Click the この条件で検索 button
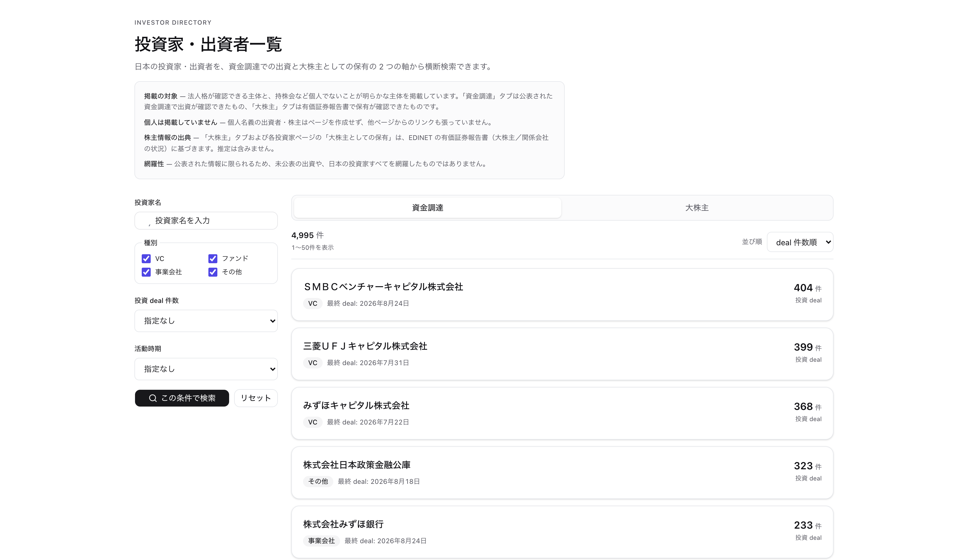This screenshot has width=968, height=560. pyautogui.click(x=182, y=398)
